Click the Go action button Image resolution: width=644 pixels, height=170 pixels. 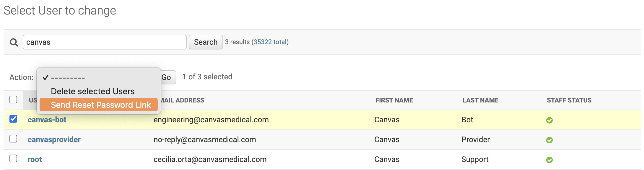[x=167, y=77]
